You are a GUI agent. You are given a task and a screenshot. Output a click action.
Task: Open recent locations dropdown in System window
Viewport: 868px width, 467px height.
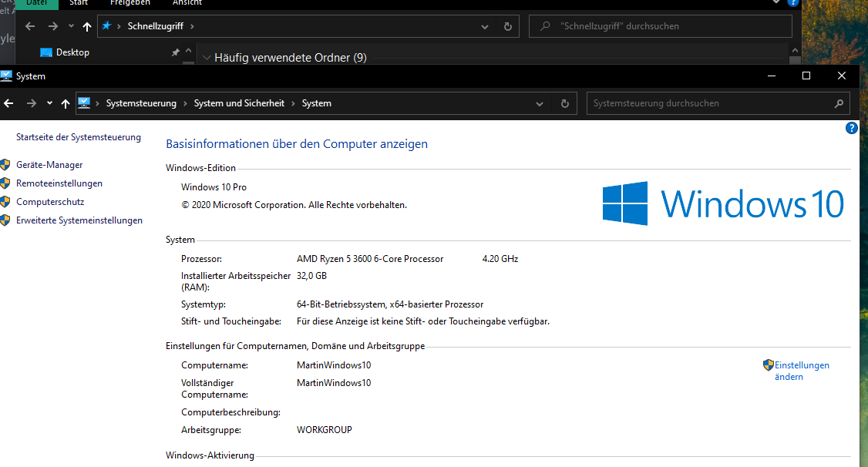(x=49, y=103)
